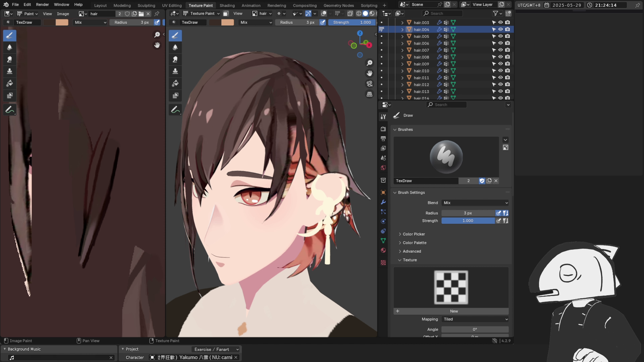
Task: Switch to the Shading workspace tab
Action: (x=227, y=5)
